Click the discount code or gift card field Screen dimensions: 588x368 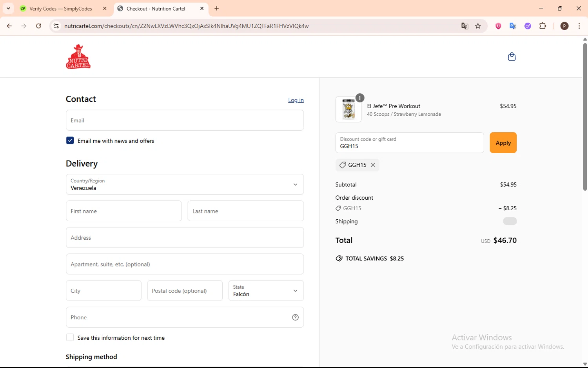[x=410, y=143]
